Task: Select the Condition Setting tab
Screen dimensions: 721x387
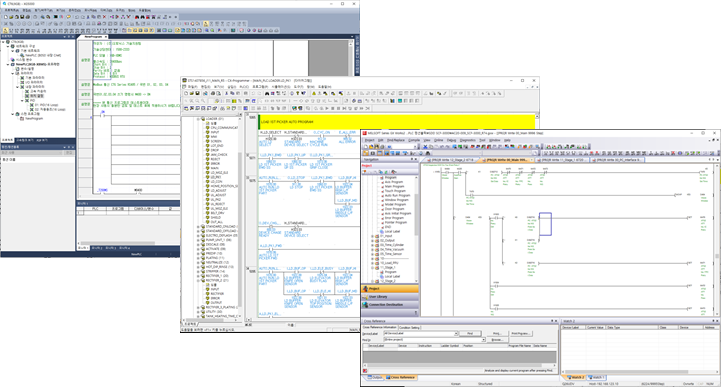Action: 409,328
